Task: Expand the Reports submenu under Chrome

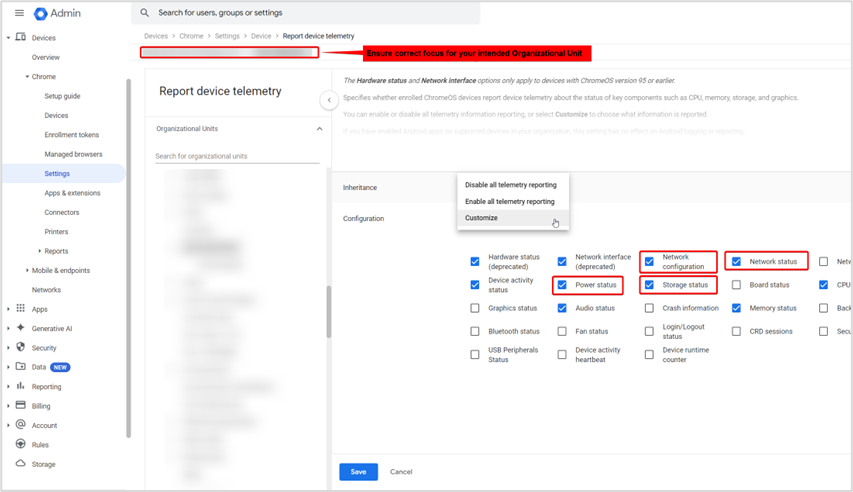Action: (40, 251)
